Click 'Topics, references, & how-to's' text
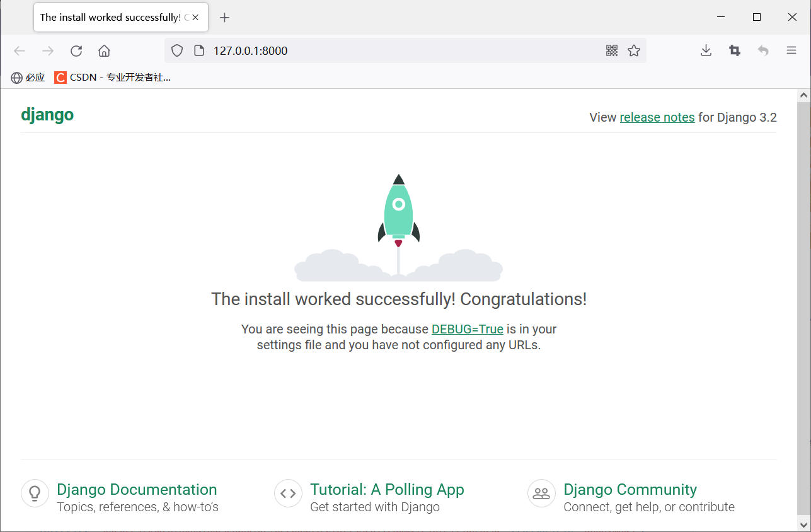Viewport: 811px width, 532px height. (137, 507)
